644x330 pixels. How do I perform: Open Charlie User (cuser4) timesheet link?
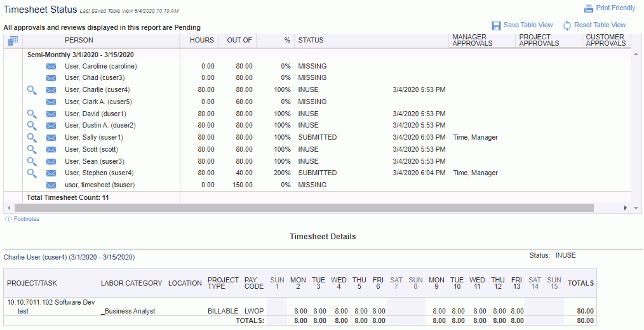pos(69,258)
